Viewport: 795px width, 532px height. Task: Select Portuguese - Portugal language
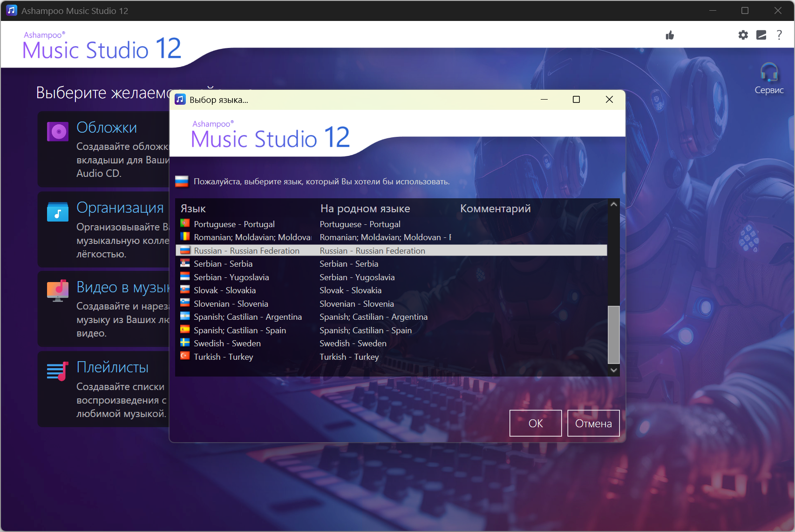click(234, 224)
